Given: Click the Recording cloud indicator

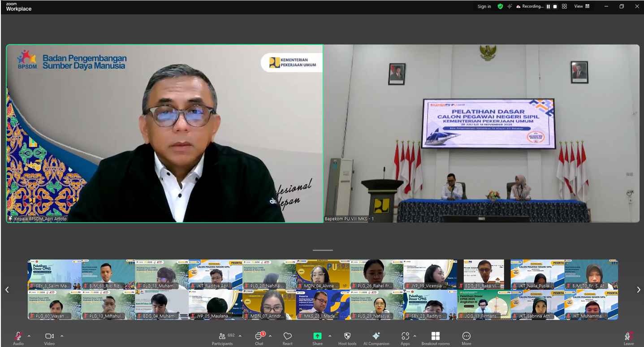Looking at the screenshot, I should 530,6.
